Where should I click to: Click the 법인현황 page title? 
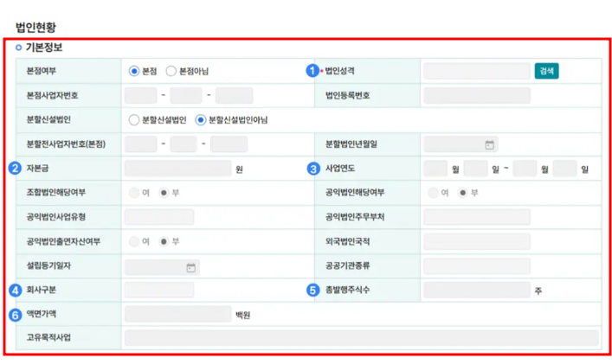(35, 28)
